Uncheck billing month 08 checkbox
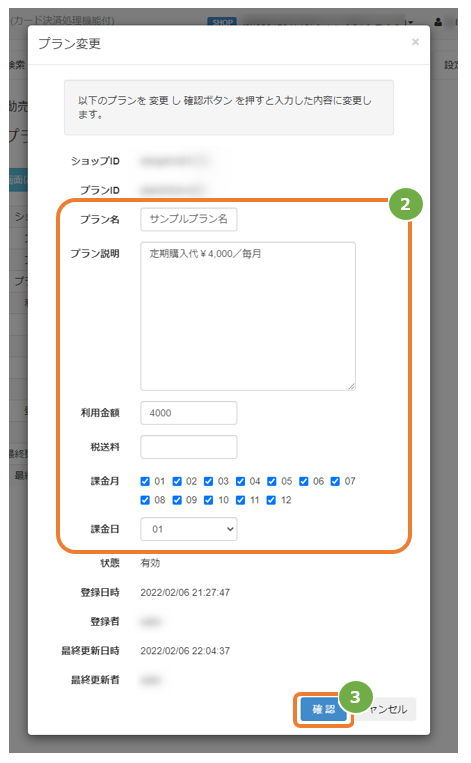471x763 pixels. click(145, 500)
